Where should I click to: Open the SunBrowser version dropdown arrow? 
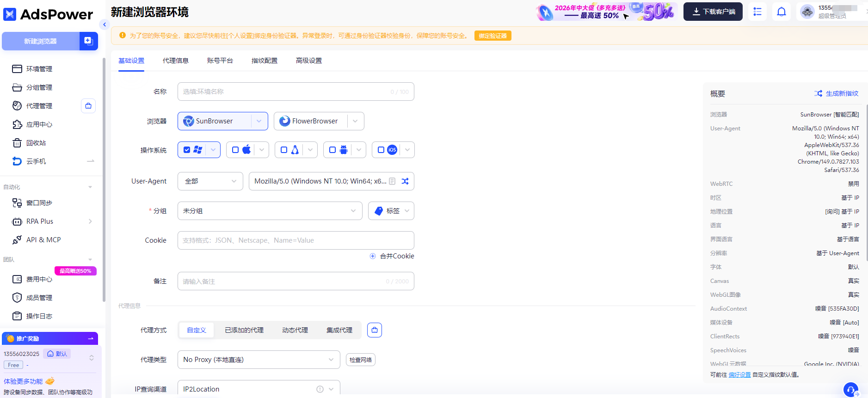point(259,121)
